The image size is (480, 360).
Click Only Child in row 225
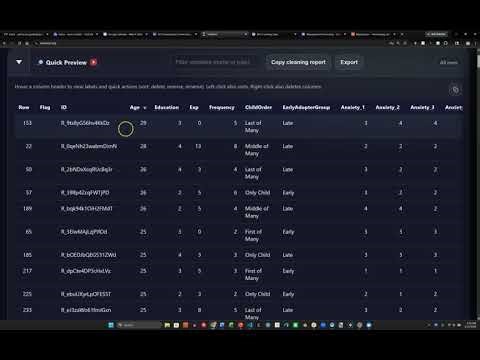257,294
